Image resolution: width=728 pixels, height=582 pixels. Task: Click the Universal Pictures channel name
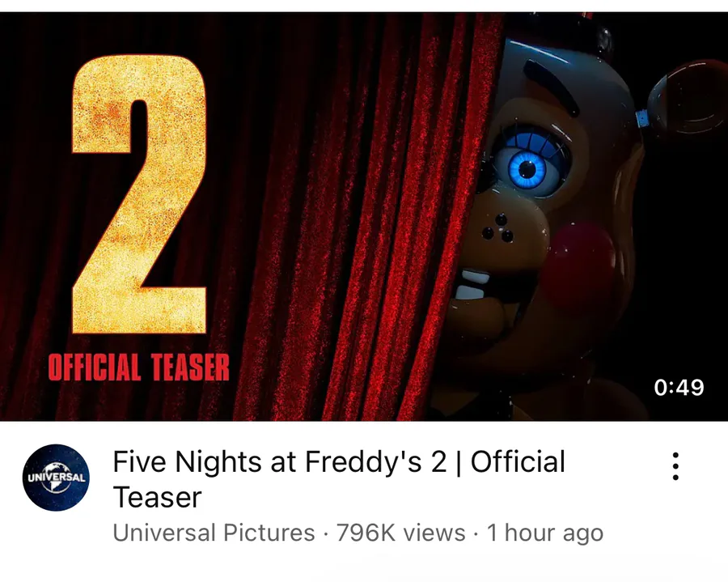pyautogui.click(x=214, y=533)
